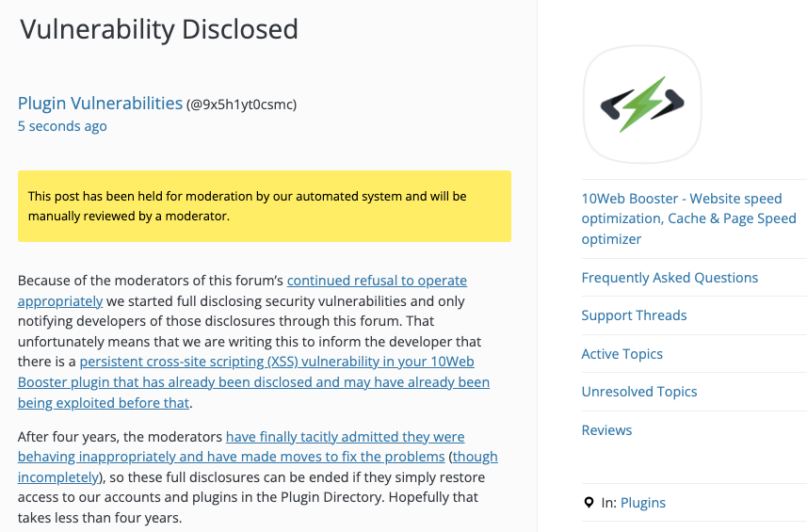Open 10Web Booster plugin page link
The image size is (807, 532).
[688, 218]
